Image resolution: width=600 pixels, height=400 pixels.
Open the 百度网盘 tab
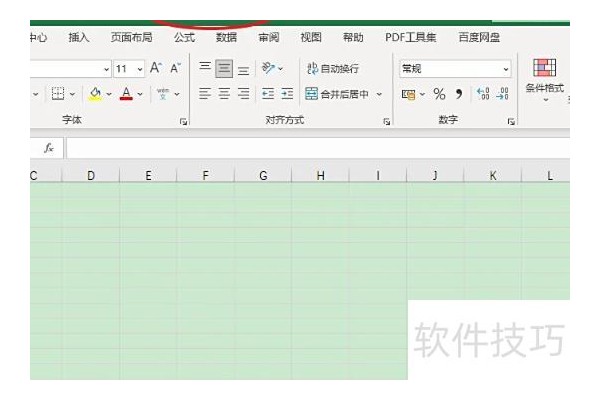479,38
